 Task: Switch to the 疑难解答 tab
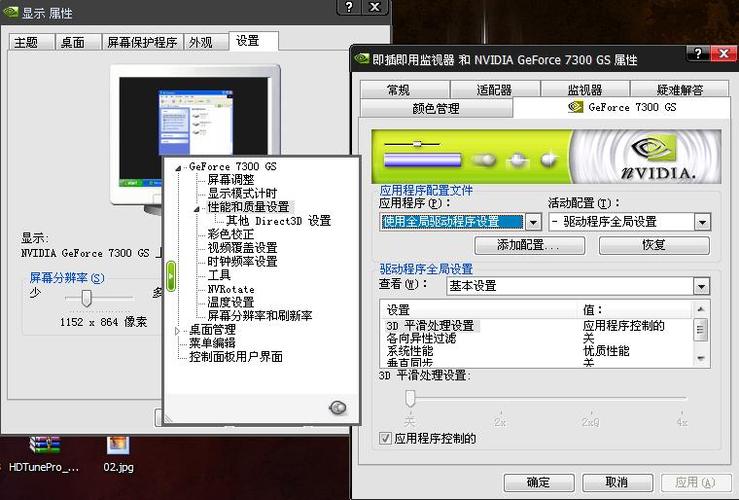[x=679, y=89]
